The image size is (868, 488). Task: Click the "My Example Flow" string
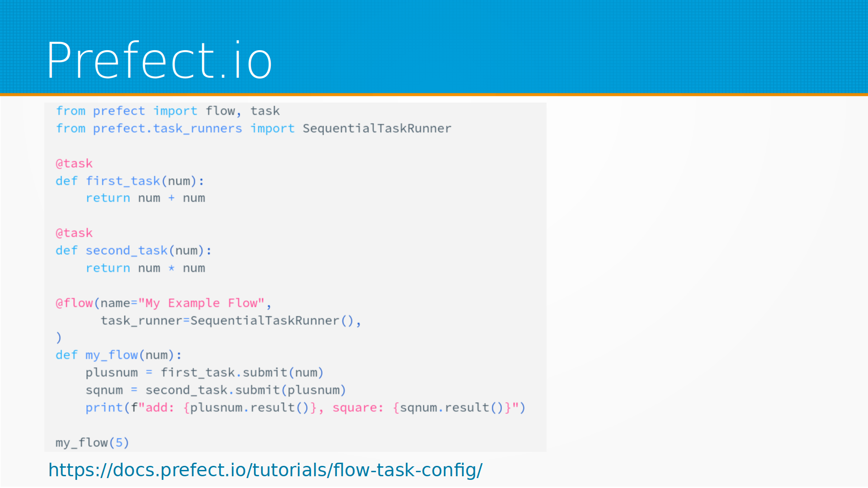(201, 303)
